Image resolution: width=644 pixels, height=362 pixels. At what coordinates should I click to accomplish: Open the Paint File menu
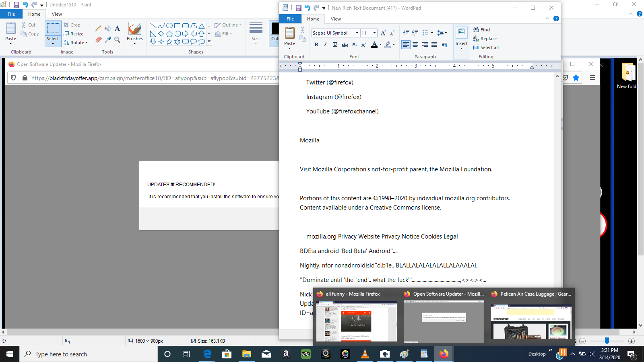click(x=11, y=14)
